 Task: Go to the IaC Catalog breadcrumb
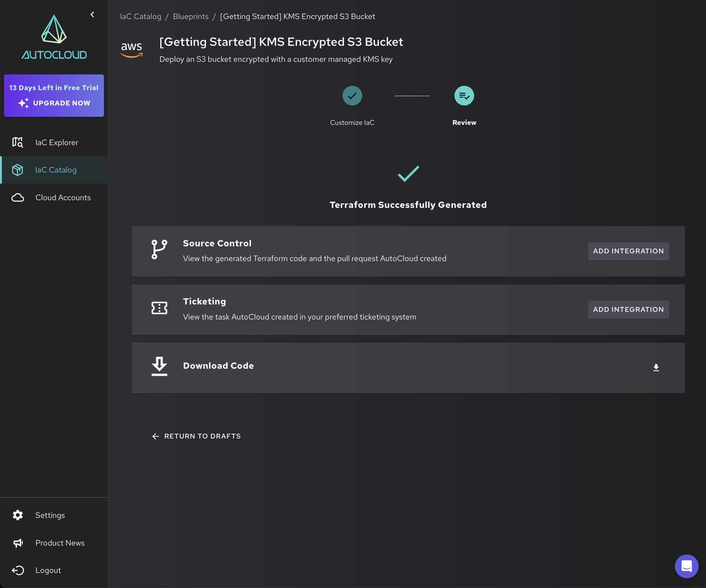[141, 17]
